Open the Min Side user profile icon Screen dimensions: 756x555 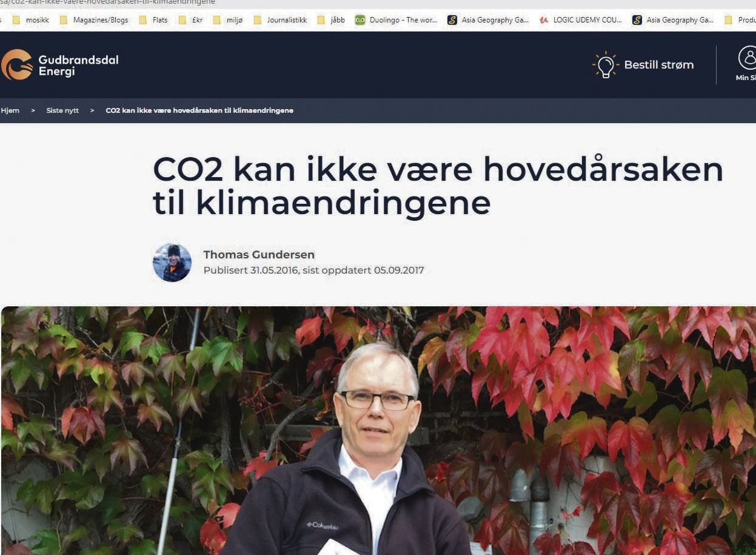click(x=748, y=58)
